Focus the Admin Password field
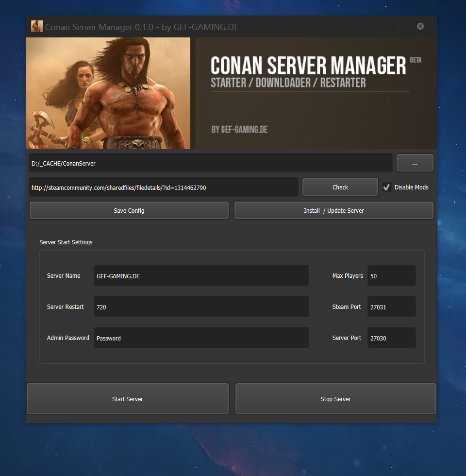466x476 pixels. (x=201, y=338)
